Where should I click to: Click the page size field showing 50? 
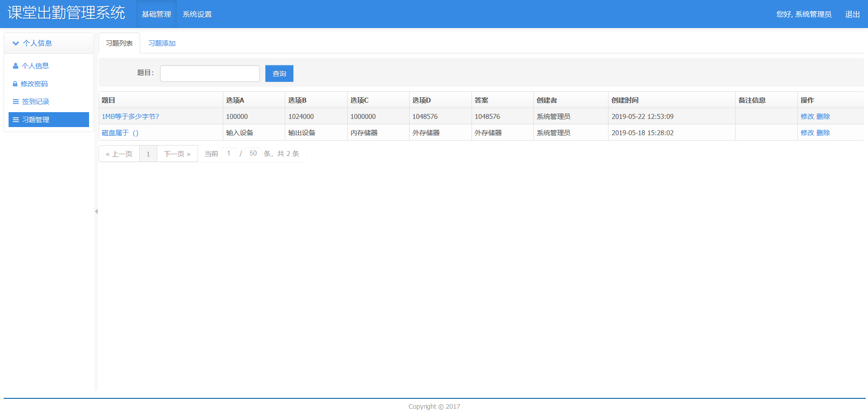point(253,154)
